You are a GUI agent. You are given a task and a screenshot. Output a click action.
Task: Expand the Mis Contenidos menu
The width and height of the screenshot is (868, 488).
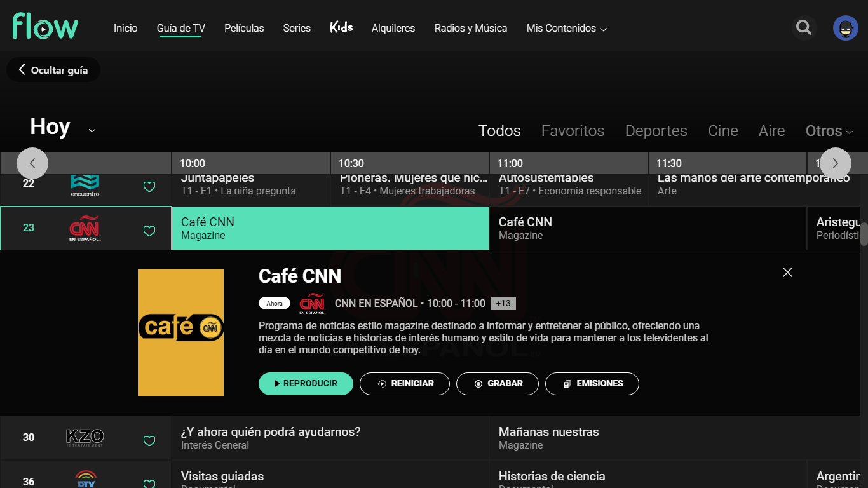pyautogui.click(x=567, y=28)
